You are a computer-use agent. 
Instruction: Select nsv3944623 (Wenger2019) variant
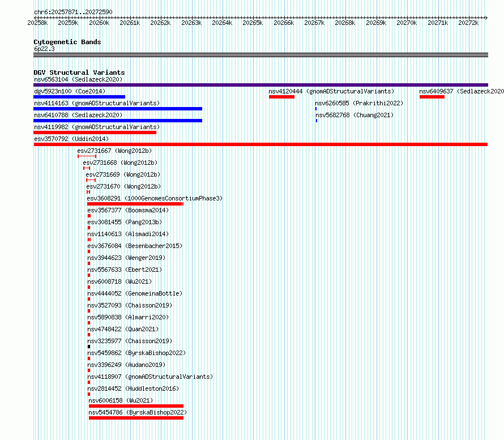(126, 258)
